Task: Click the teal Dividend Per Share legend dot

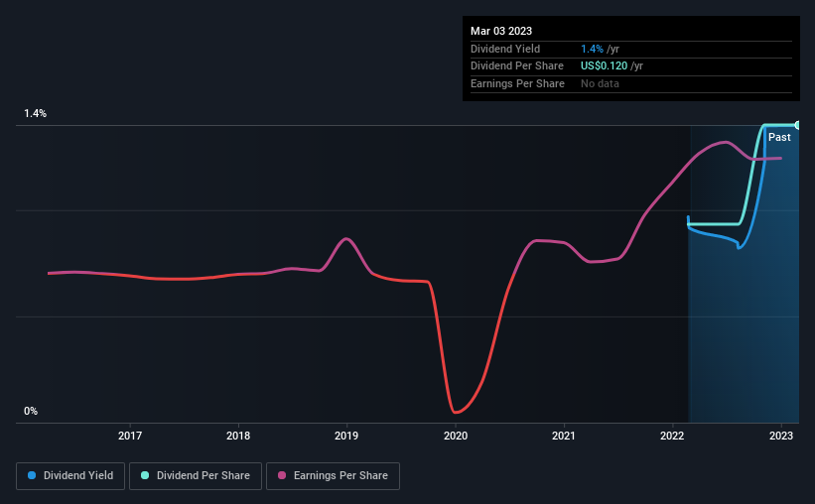Action: (145, 475)
